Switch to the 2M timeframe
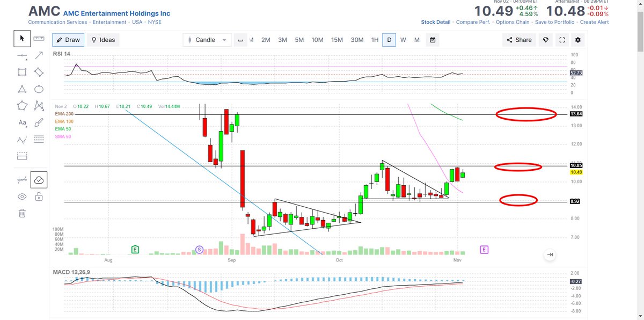 (x=266, y=40)
